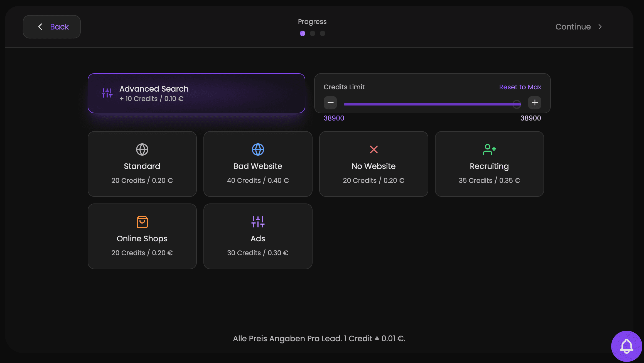Open notifications with the bell icon
Viewport: 644px width, 363px height.
[x=626, y=346]
